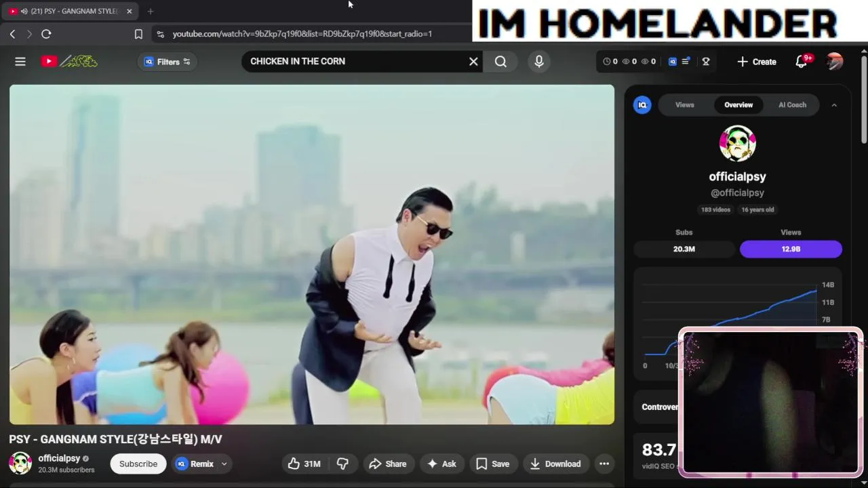Viewport: 868px width, 488px height.
Task: Click '183 videos' channel stat badge
Action: [x=715, y=209]
